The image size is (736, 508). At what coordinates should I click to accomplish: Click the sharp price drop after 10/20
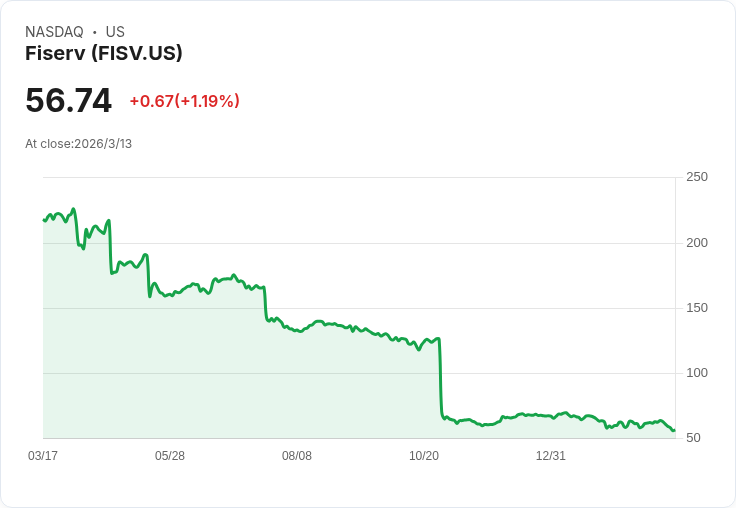[x=440, y=376]
